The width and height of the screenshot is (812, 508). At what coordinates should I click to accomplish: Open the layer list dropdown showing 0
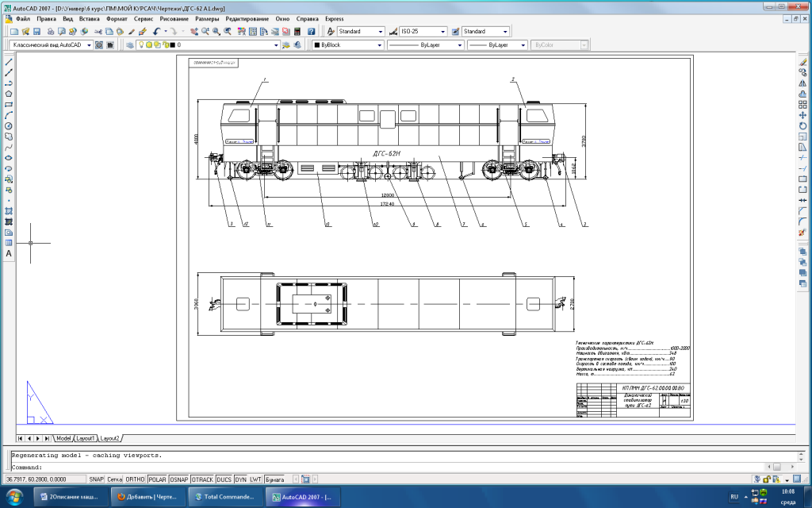click(x=208, y=45)
